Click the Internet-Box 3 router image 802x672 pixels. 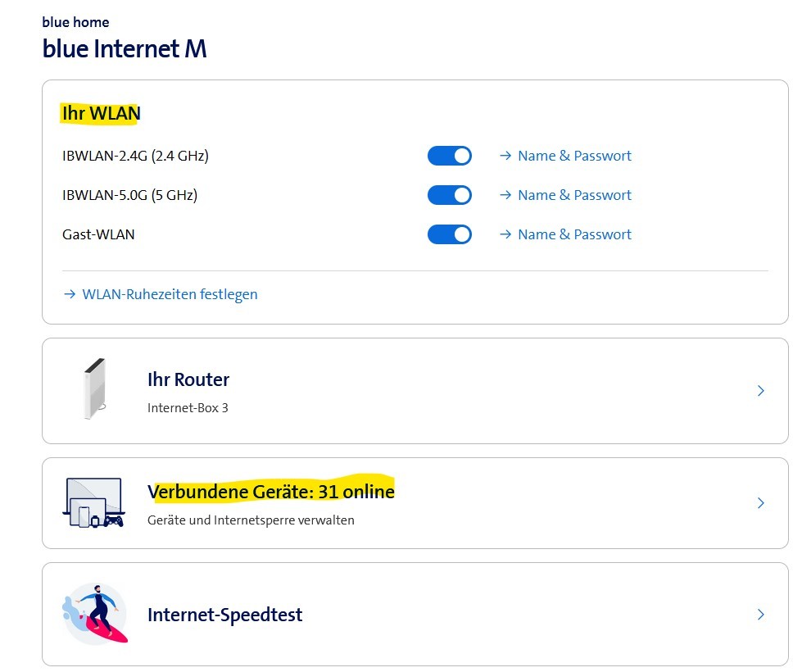[x=94, y=389]
